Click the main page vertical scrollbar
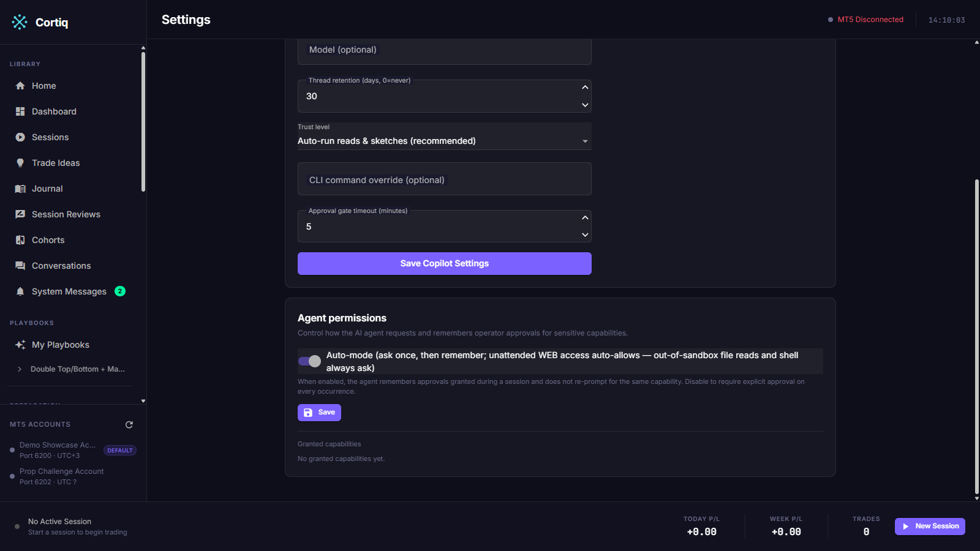Viewport: 980px width, 551px height. click(976, 335)
